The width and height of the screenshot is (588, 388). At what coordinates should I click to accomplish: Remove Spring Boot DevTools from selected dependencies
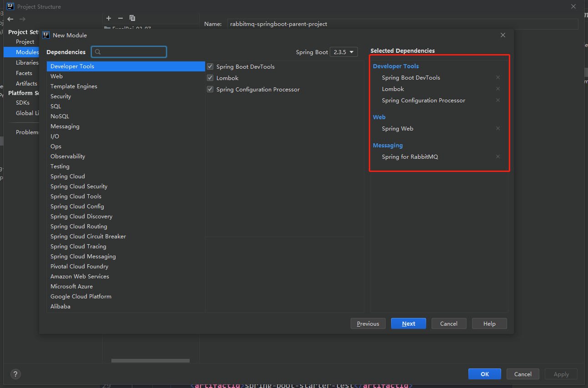pyautogui.click(x=498, y=78)
